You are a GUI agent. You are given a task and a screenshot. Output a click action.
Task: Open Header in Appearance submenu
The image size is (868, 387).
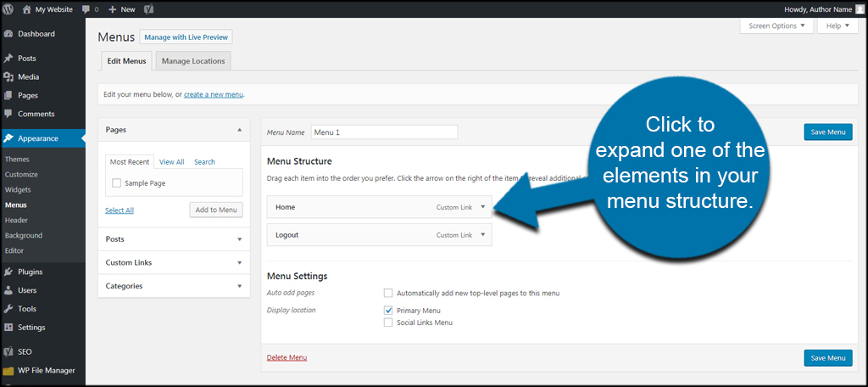[16, 220]
